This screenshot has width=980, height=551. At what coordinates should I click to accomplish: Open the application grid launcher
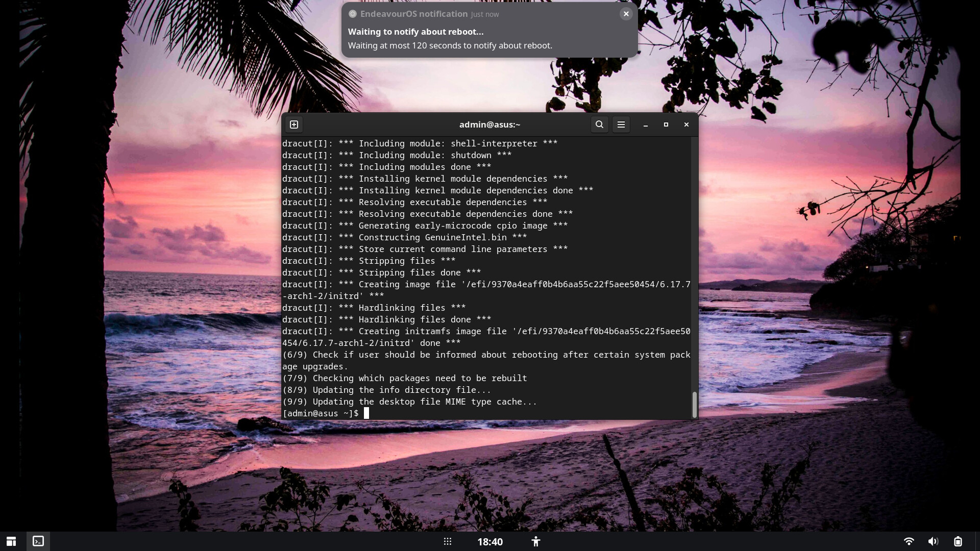tap(447, 542)
